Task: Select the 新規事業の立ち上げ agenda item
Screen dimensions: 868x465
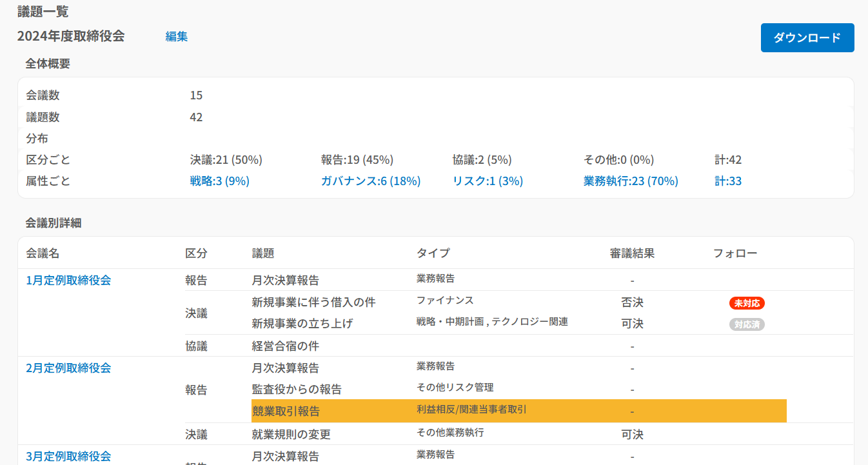Action: [302, 324]
